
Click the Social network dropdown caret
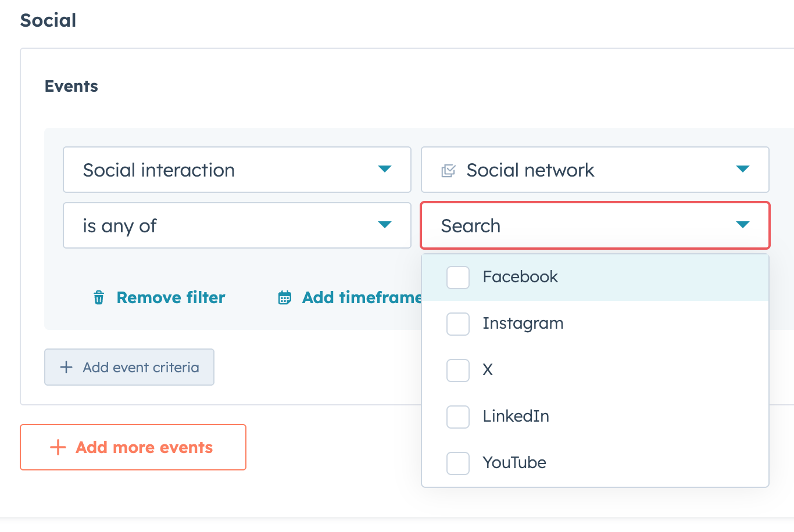click(x=742, y=169)
